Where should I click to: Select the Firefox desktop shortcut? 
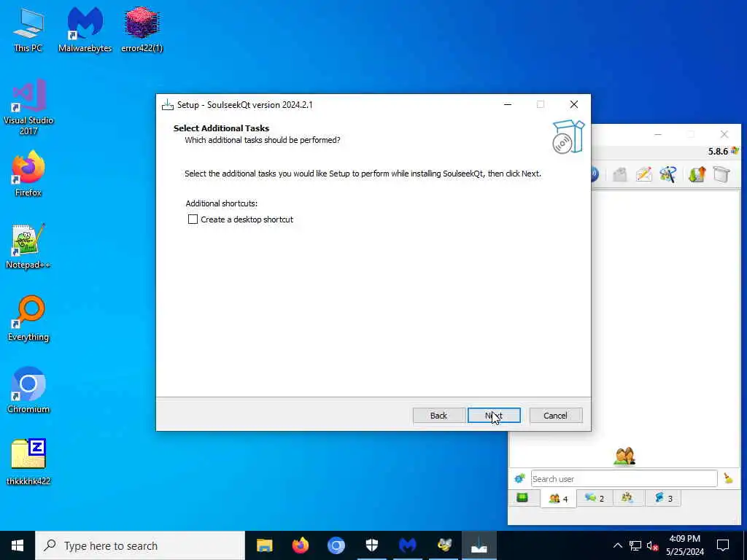[x=28, y=174]
